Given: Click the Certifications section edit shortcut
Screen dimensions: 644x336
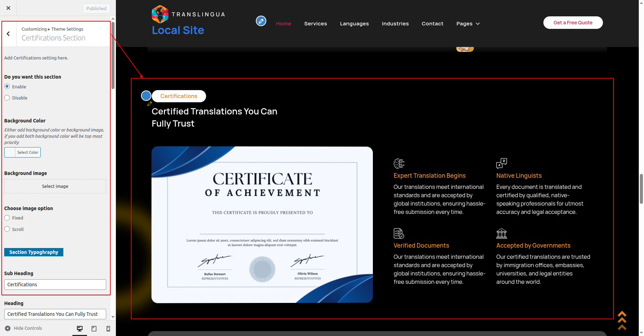Looking at the screenshot, I should 146,96.
